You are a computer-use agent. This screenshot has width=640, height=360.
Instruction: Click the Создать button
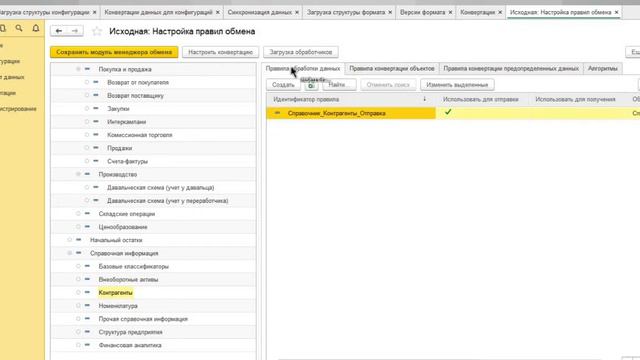click(283, 85)
